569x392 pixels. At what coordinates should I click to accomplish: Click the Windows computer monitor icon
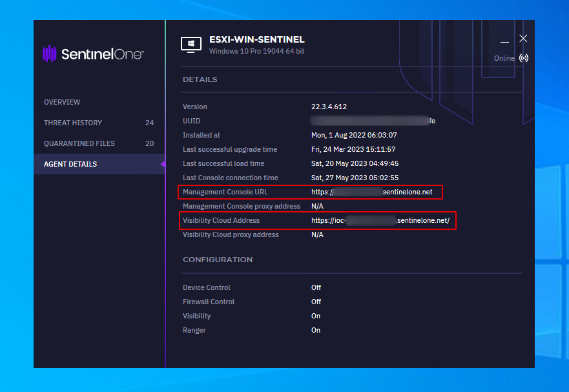click(191, 45)
